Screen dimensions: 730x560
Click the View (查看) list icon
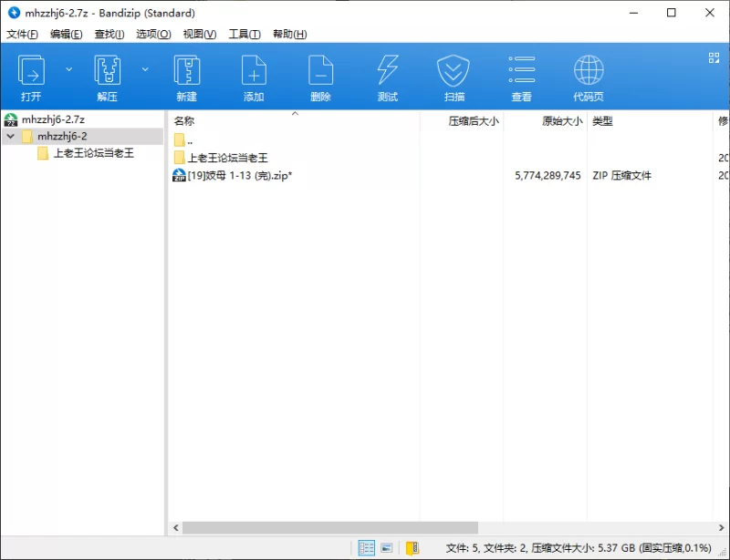521,69
